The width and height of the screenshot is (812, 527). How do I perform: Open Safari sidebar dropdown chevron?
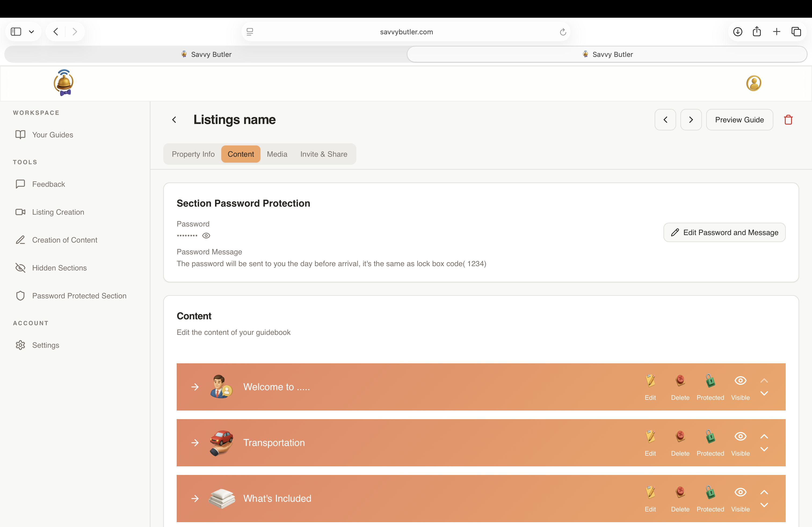click(31, 32)
